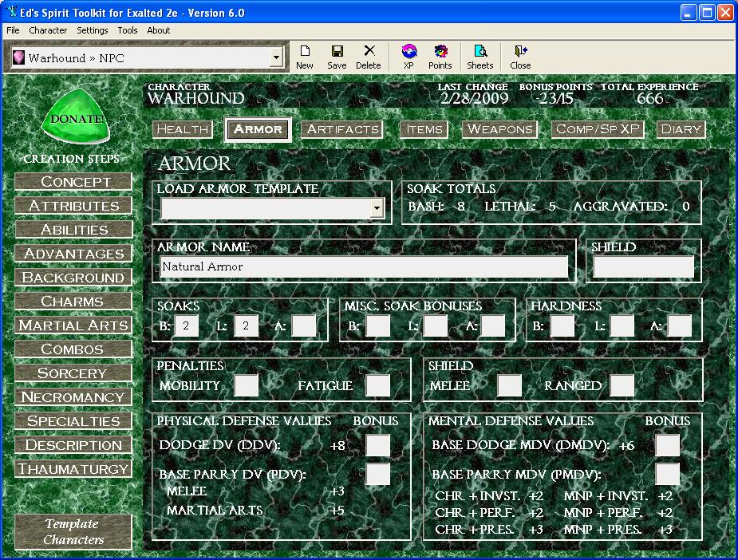Click the Shield name input field

[643, 266]
